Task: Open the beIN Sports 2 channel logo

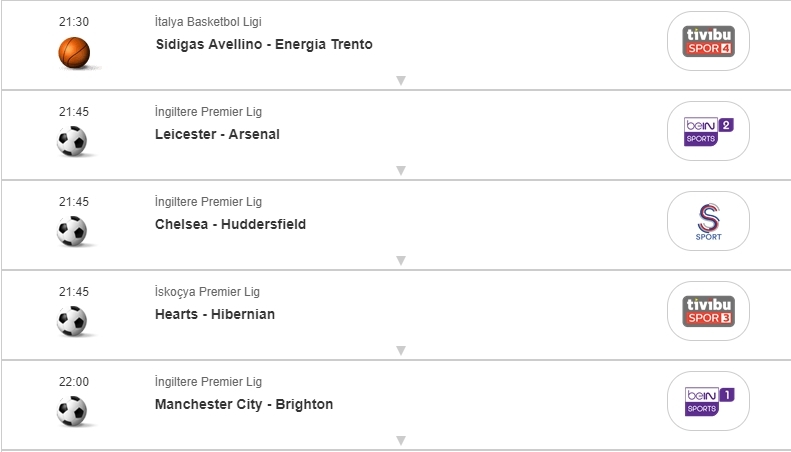Action: [x=708, y=131]
